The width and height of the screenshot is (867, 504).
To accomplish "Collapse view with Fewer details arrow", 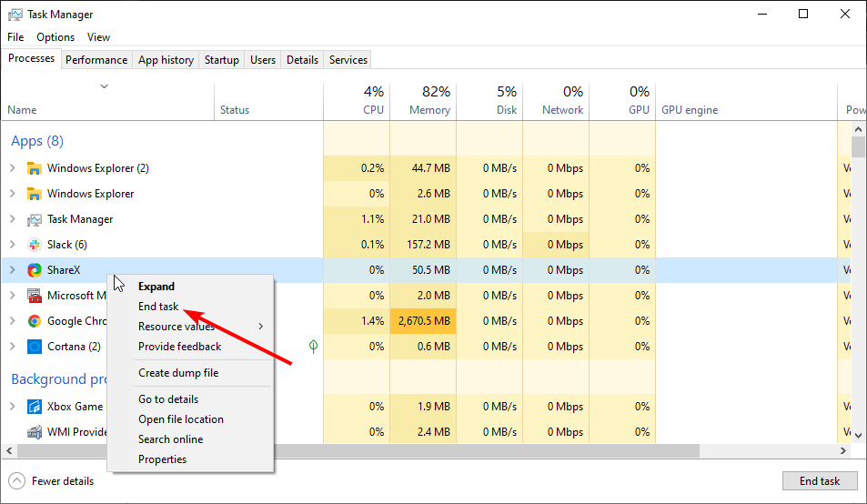I will point(17,480).
